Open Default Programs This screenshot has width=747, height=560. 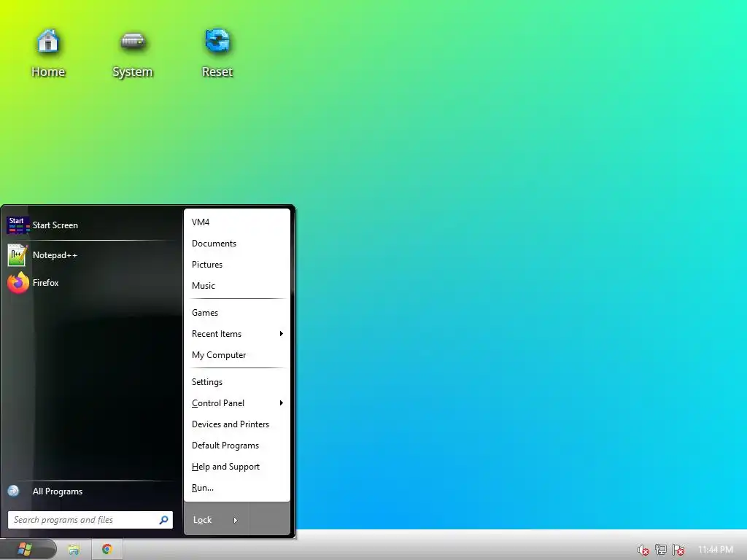click(237, 446)
